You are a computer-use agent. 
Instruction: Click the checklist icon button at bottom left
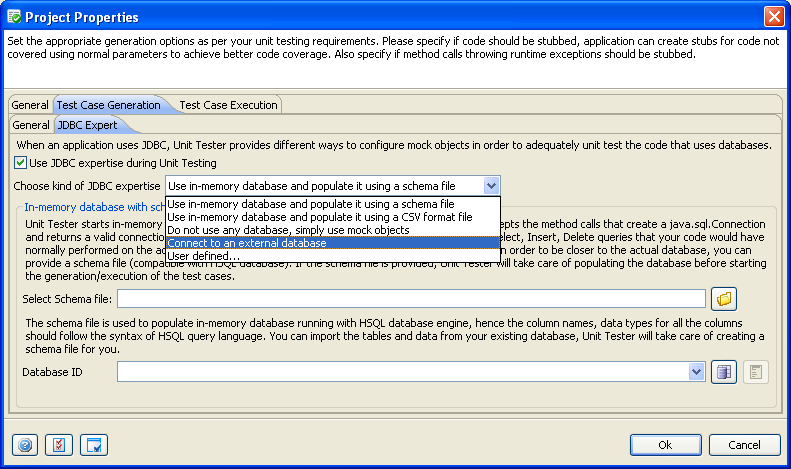59,445
